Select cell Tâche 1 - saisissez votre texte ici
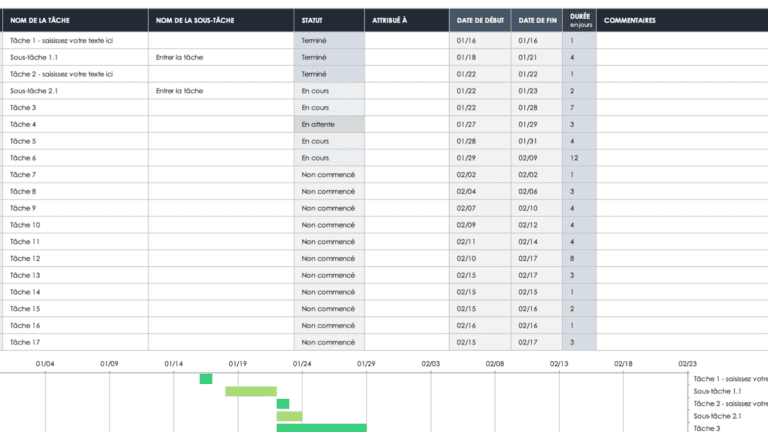This screenshot has width=768, height=432. (75, 41)
